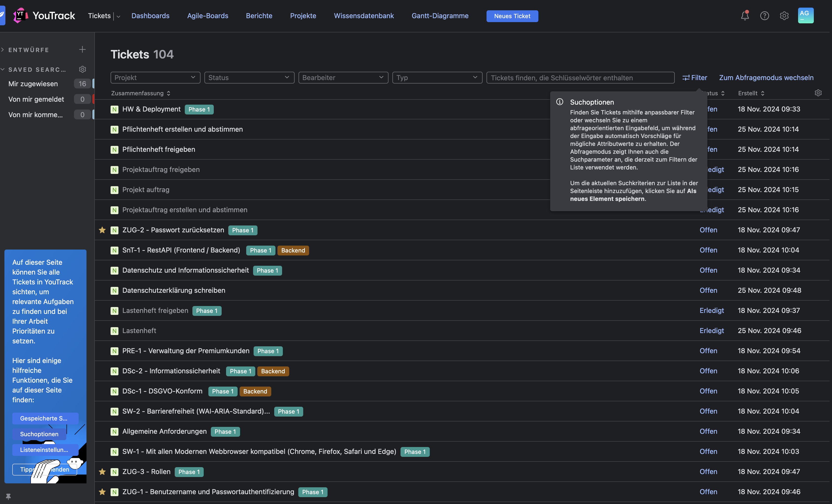
Task: Click Zum Abfragemodus wechseln link
Action: coord(766,78)
